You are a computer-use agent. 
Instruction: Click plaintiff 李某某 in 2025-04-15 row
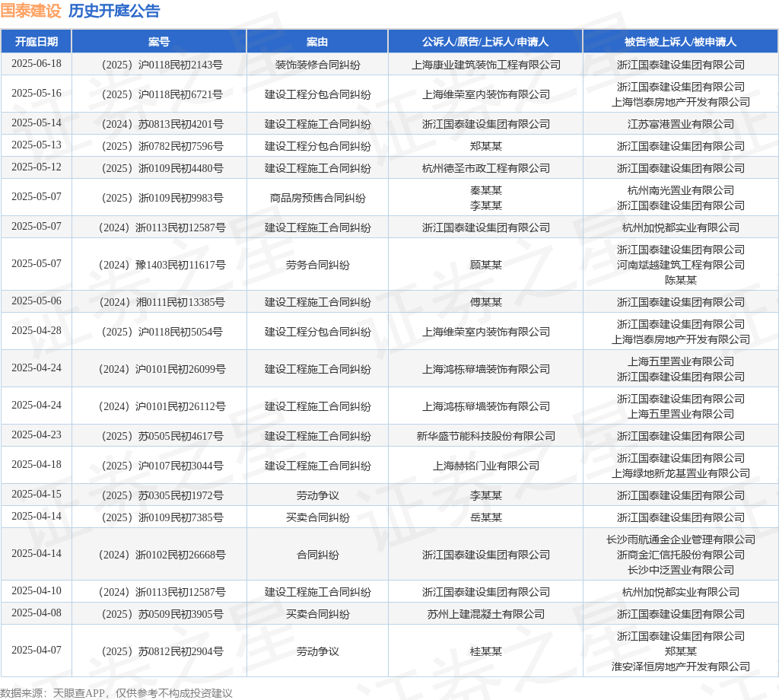[486, 495]
